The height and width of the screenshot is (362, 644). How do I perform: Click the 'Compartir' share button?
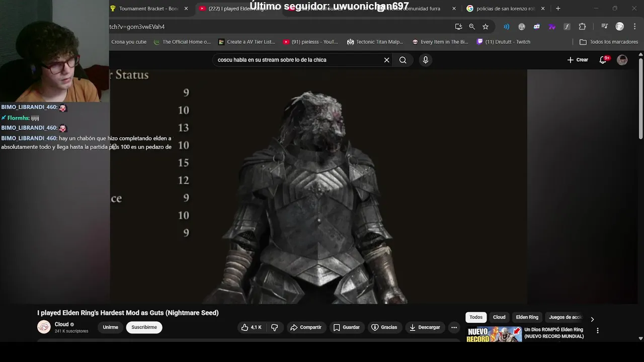[306, 327]
